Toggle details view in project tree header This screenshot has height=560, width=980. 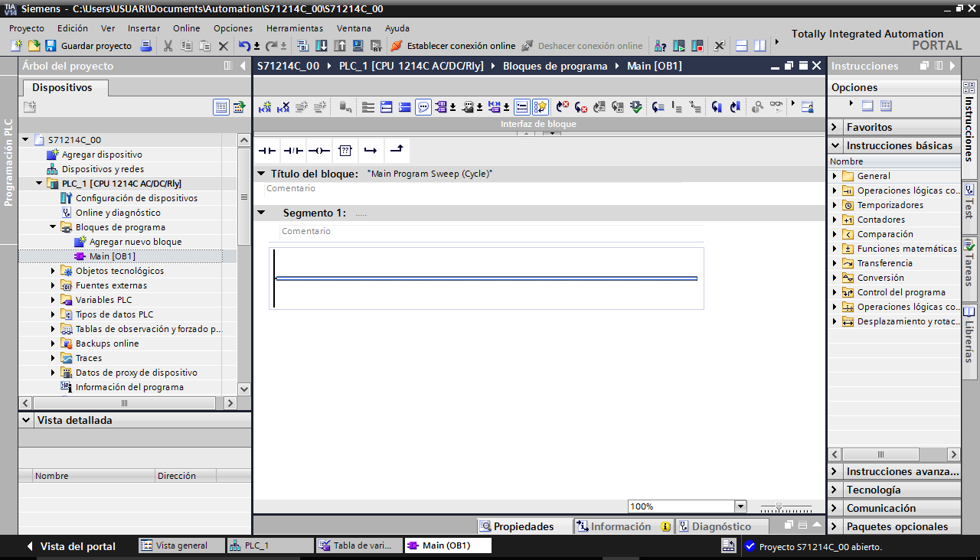pyautogui.click(x=221, y=107)
